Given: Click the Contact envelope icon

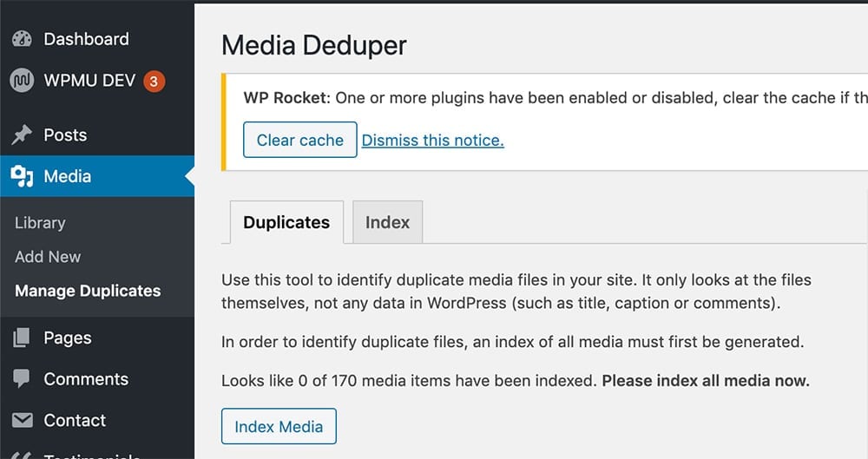Looking at the screenshot, I should [23, 420].
